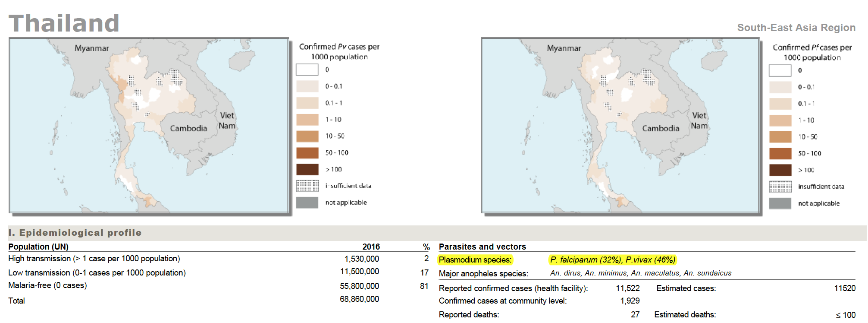This screenshot has height=323, width=868.
Task: Click the 'Population (UN)' table header
Action: tap(38, 247)
